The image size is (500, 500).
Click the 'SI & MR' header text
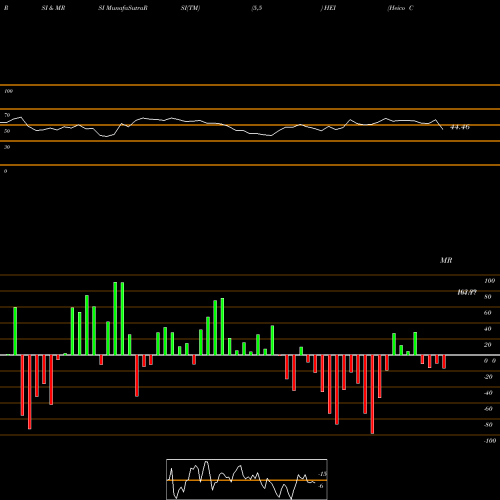point(53,8)
